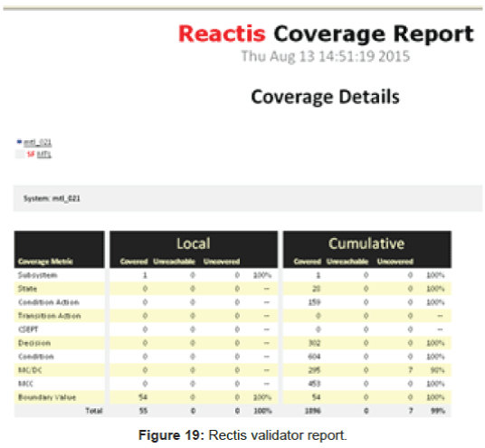Click cumulative covered value 295 for MC/DC
Screen dimensions: 485x448
coord(314,370)
